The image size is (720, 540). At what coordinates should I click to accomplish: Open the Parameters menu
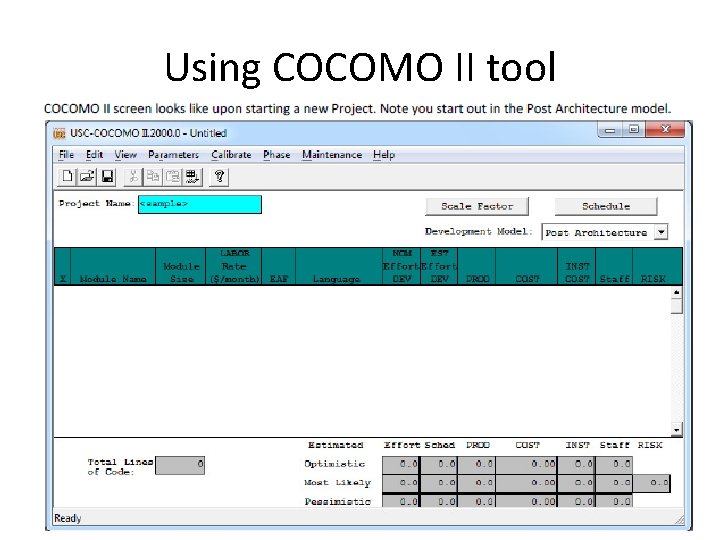(x=173, y=155)
